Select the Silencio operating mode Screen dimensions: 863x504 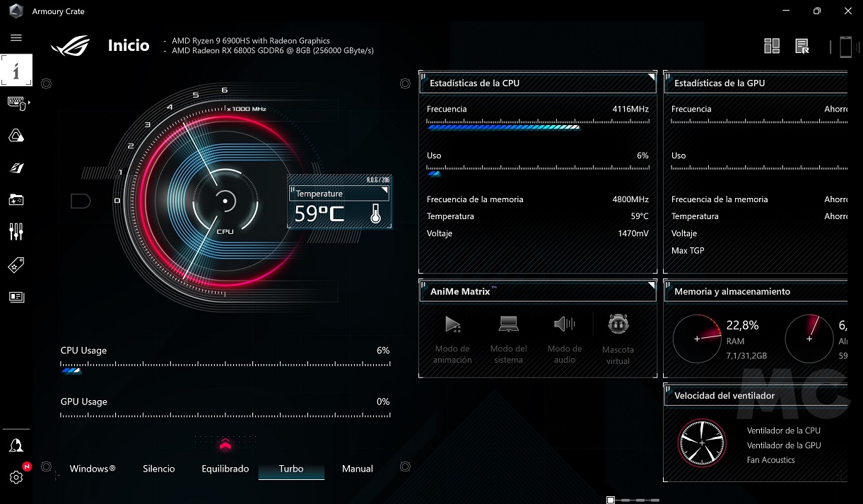tap(159, 469)
